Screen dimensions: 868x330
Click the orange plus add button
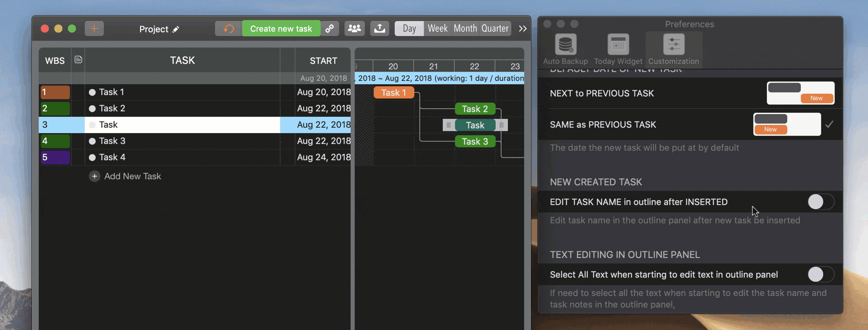(x=94, y=29)
